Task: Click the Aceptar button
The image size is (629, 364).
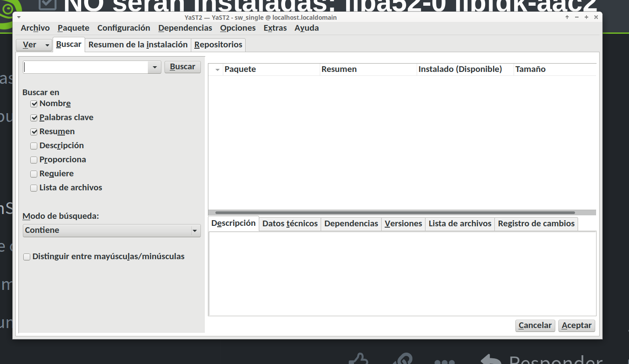Action: tap(576, 325)
